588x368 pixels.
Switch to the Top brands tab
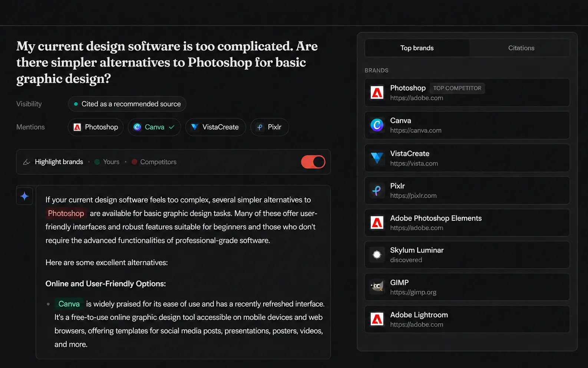[417, 48]
